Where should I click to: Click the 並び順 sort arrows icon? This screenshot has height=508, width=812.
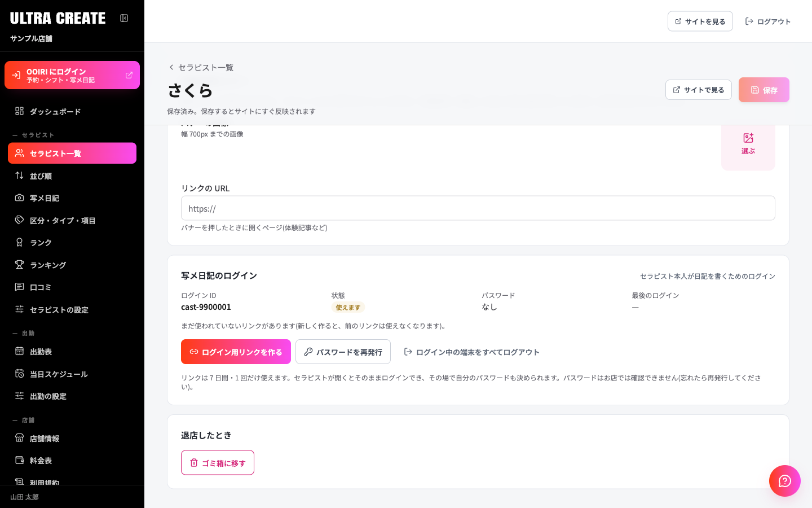19,176
